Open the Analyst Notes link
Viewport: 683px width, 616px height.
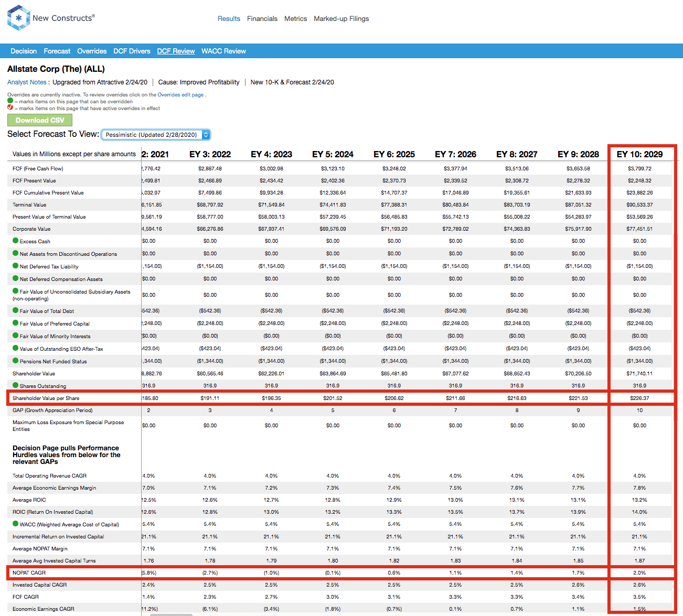coord(27,82)
